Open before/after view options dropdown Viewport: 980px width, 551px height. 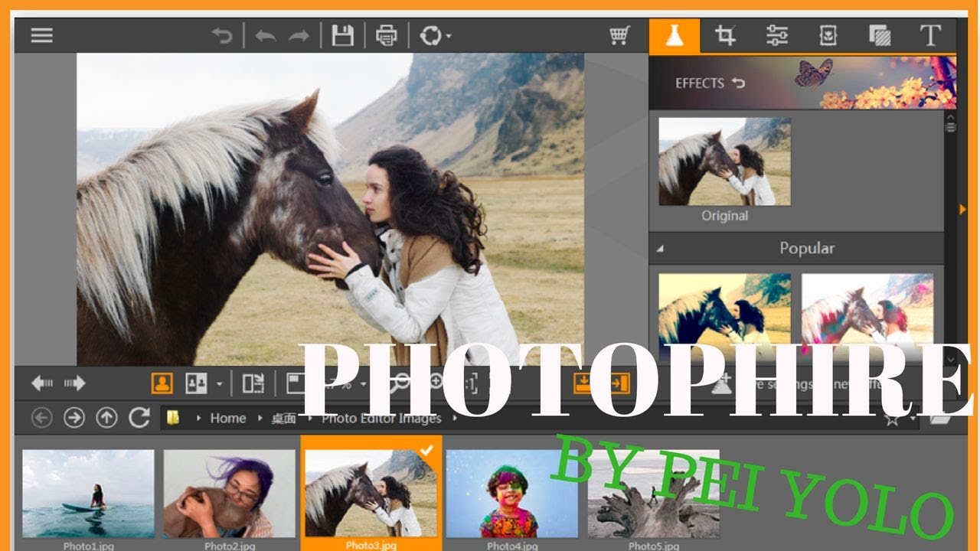click(x=219, y=383)
